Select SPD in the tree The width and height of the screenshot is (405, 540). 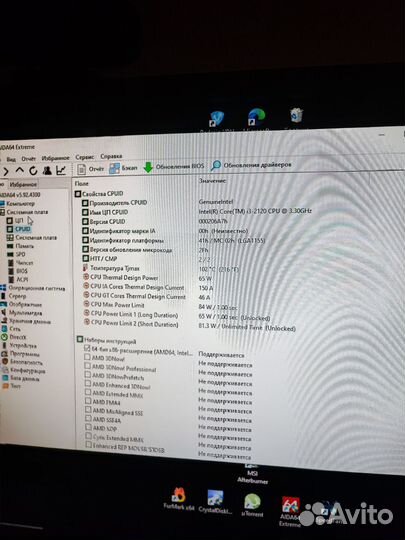(17, 254)
